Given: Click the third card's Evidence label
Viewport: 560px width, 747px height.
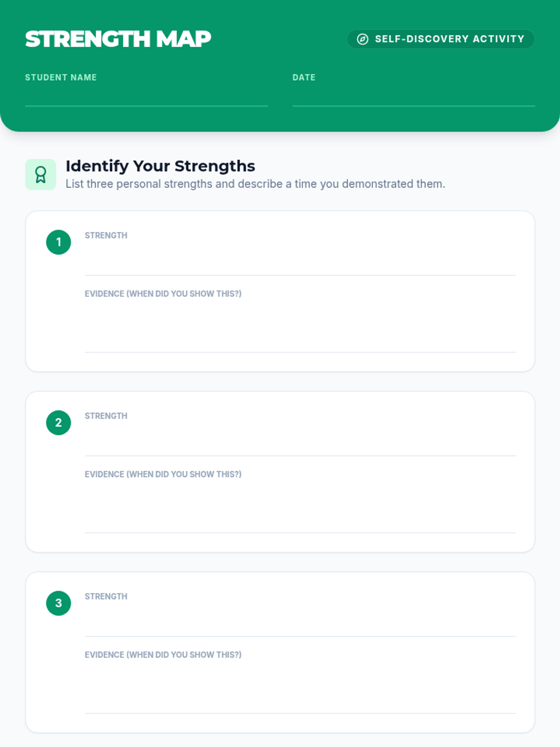Looking at the screenshot, I should click(163, 655).
